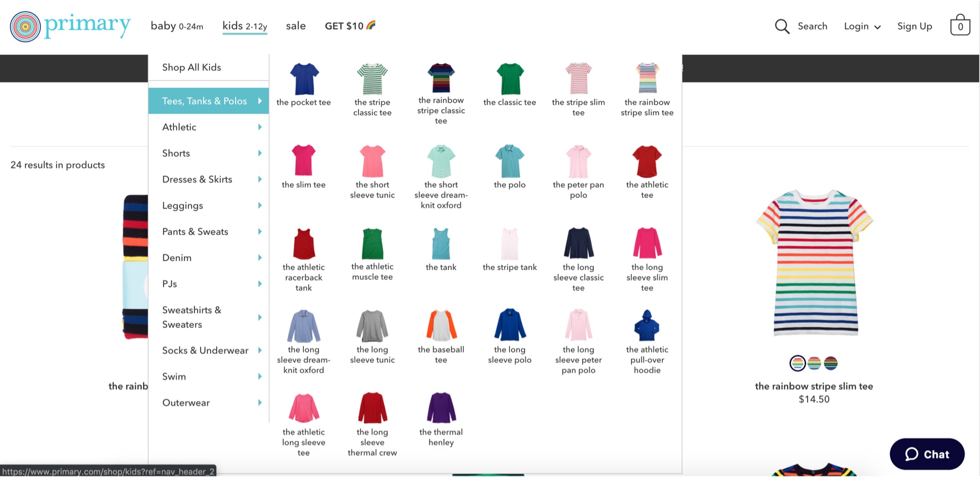Click the long sleeve dream-knit oxford label
The height and width of the screenshot is (477, 980).
(x=304, y=360)
